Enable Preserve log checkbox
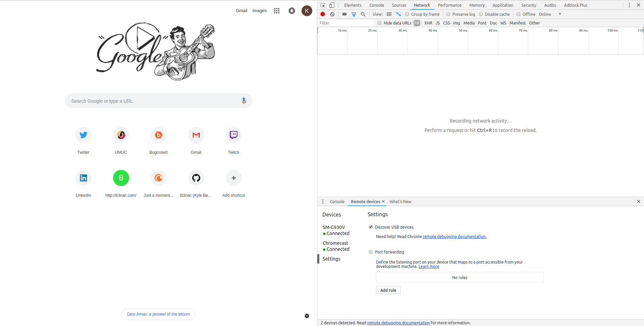 (448, 14)
